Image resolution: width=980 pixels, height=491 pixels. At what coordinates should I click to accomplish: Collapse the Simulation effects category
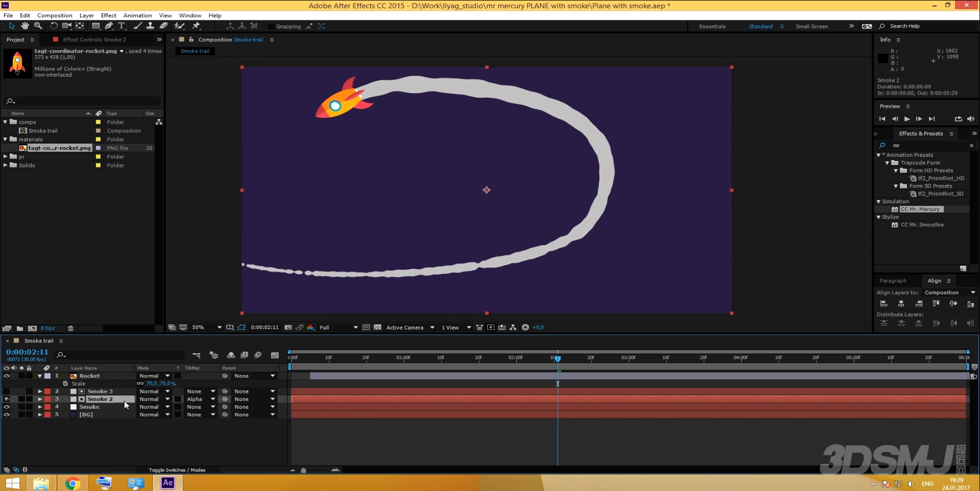(x=879, y=202)
